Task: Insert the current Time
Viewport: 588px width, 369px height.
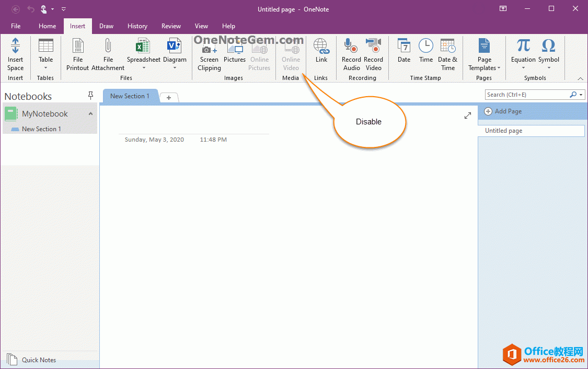Action: (425, 54)
